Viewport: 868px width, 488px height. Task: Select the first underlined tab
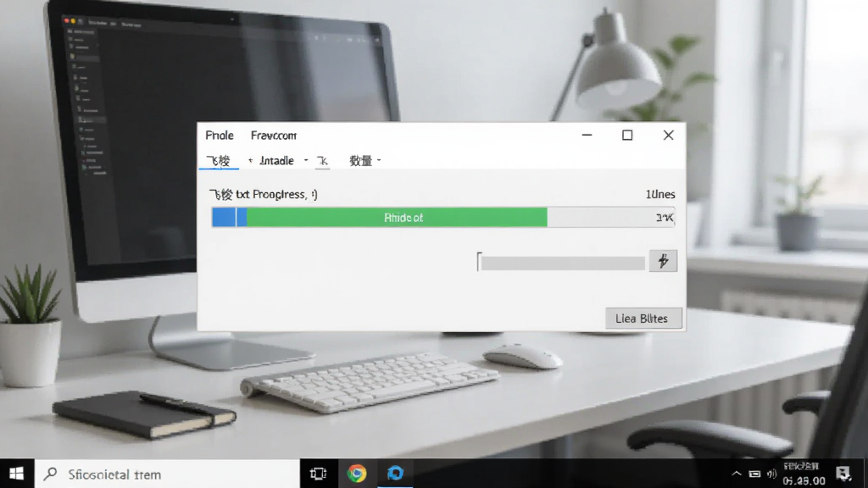[x=218, y=161]
